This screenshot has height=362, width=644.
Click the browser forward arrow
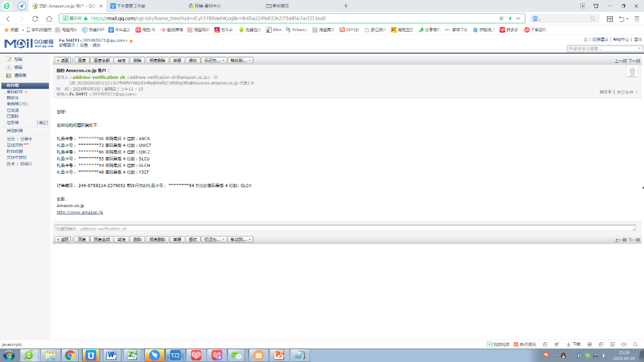click(x=22, y=18)
